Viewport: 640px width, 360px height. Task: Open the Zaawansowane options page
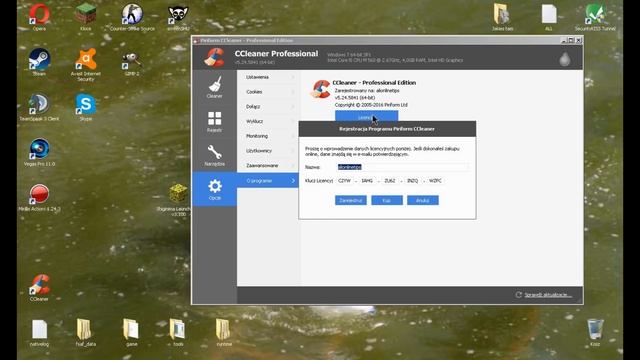coord(268,165)
